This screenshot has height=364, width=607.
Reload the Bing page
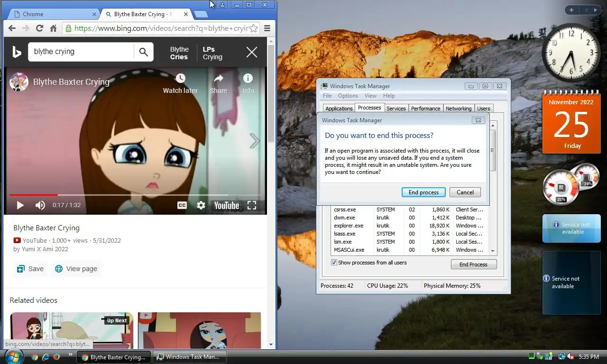(x=39, y=28)
